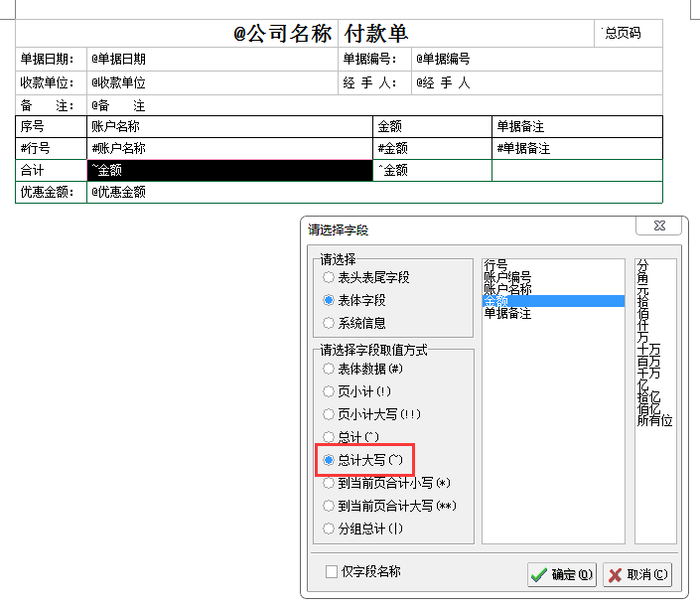Pick highlighted 金额 in the field list
The height and width of the screenshot is (607, 700).
pos(553,301)
